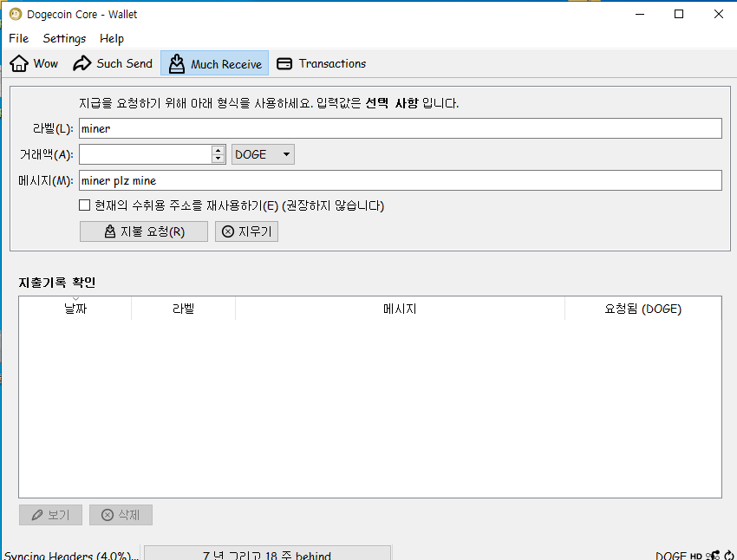
Task: Click the 지불 요청(R) button
Action: [x=144, y=231]
